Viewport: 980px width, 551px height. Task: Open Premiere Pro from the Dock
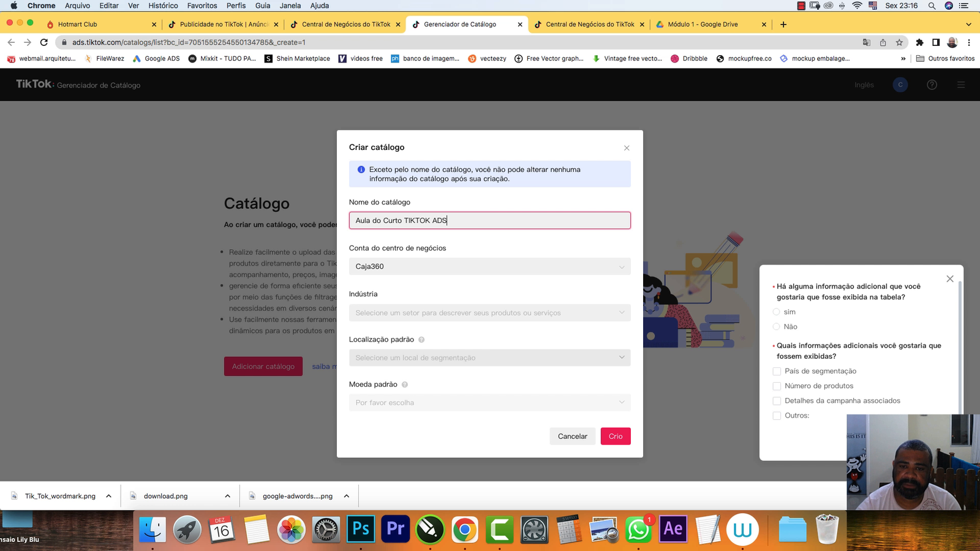(x=396, y=528)
